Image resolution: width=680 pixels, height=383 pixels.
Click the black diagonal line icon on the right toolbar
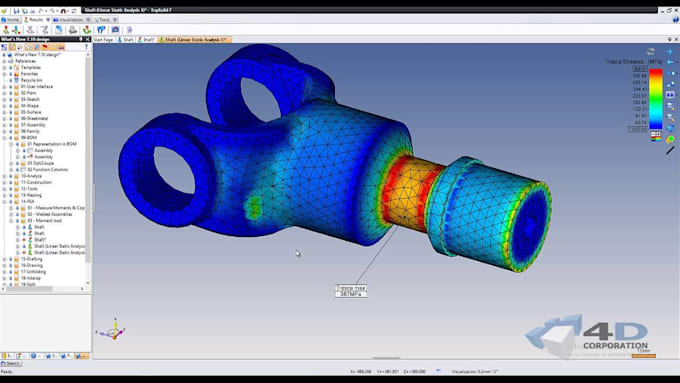click(670, 150)
